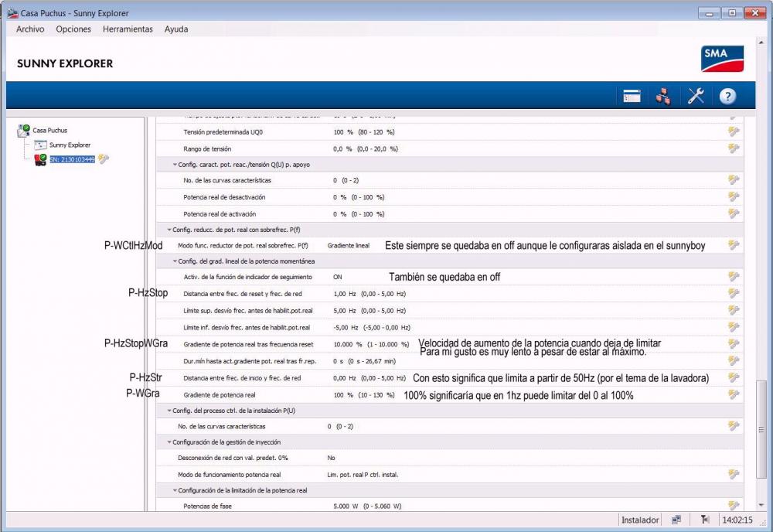This screenshot has width=773, height=532.
Task: Click the value 'Lim. pot. real P ctrl. instal.'
Action: [x=363, y=475]
